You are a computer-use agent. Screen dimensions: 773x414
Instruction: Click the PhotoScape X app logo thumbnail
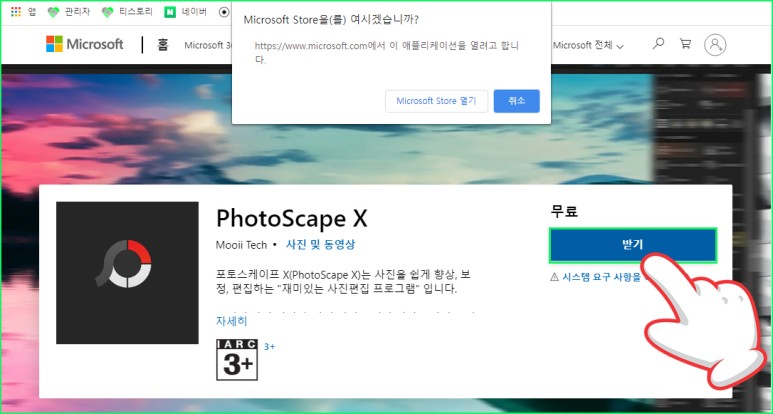pos(127,273)
